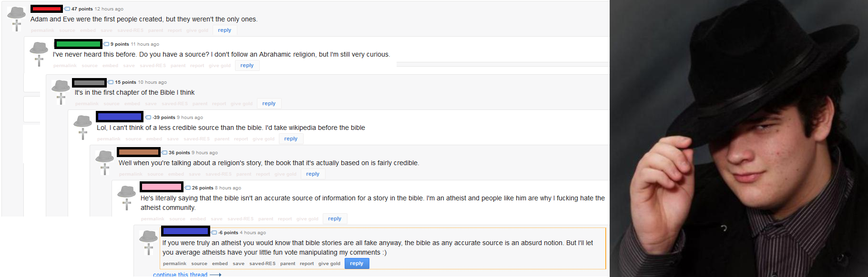
Task: Click 'embed' under the -6 points comment
Action: 220,264
